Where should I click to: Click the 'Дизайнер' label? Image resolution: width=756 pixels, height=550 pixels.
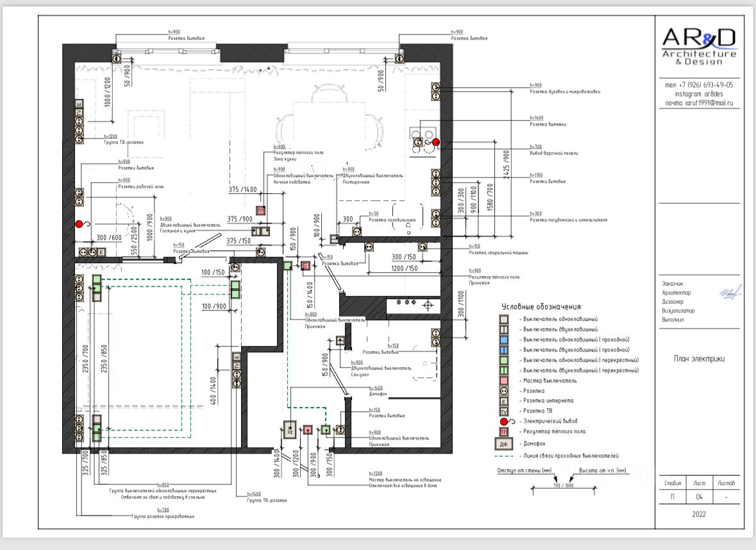click(671, 302)
